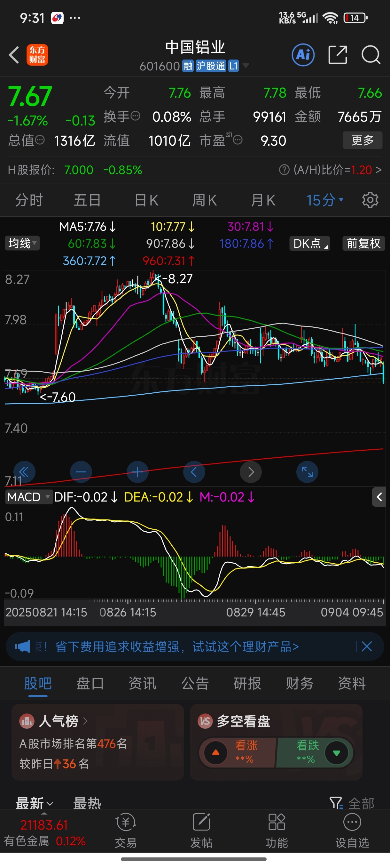390x868 pixels.
Task: Zoom in chart with plus button
Action: pos(138,472)
